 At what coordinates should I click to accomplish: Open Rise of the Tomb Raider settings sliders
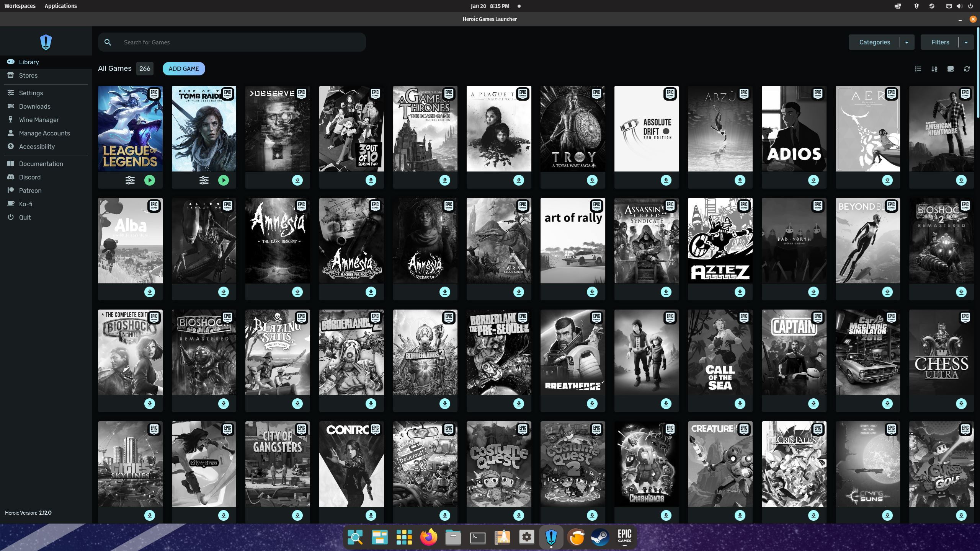pyautogui.click(x=204, y=180)
